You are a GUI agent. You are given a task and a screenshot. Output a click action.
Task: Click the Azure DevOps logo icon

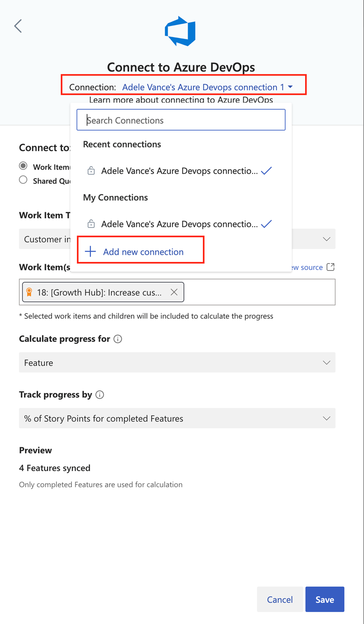tap(180, 31)
